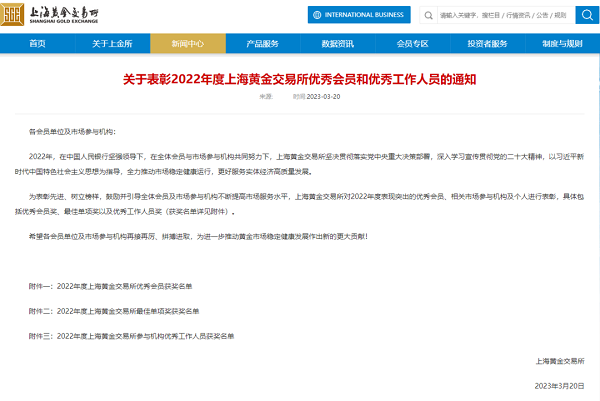Screen dimensions: 600x401
Task: Open 附件一 优秀会员获奖名单 attachment
Action: point(110,286)
